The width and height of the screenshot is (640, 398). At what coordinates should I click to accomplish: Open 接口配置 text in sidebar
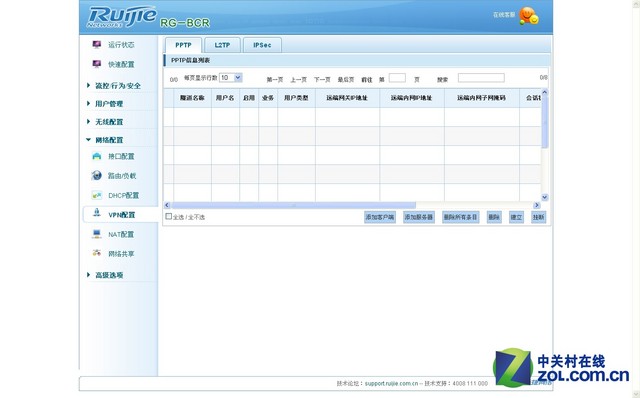pyautogui.click(x=121, y=156)
